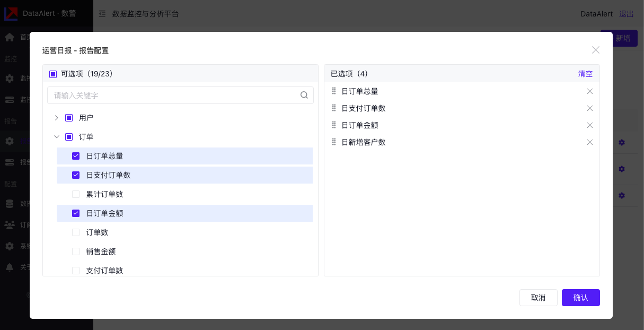This screenshot has height=330, width=644.
Task: Enable the 销售金额 checkbox
Action: pyautogui.click(x=76, y=251)
